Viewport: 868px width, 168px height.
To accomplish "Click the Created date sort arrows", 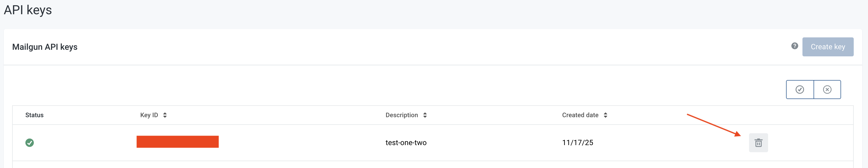I will point(606,115).
